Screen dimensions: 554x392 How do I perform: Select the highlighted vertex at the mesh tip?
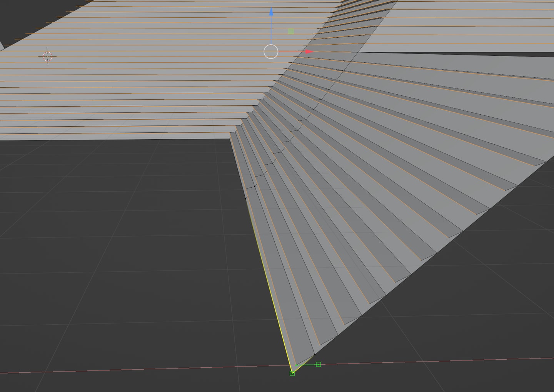coord(292,373)
